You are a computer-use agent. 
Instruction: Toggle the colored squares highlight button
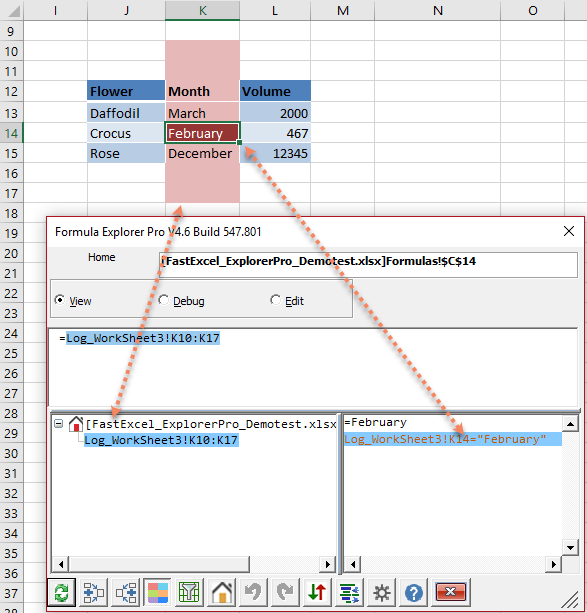pos(158,593)
